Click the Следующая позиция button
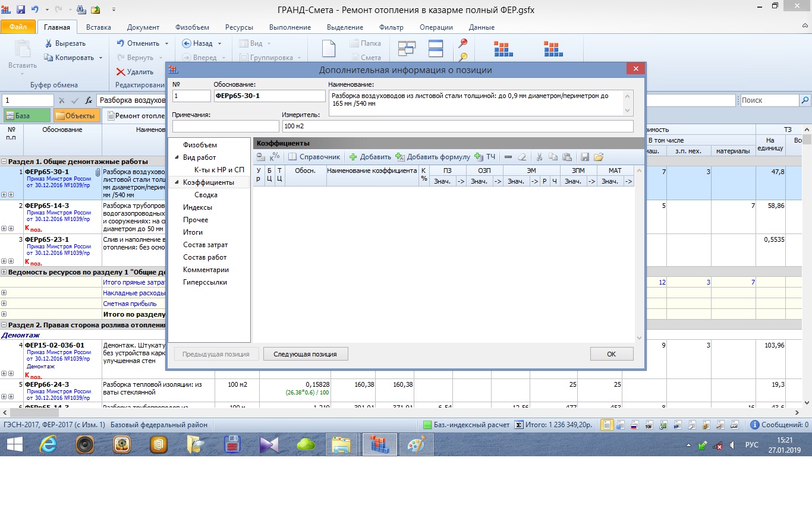This screenshot has width=812, height=505. point(306,354)
